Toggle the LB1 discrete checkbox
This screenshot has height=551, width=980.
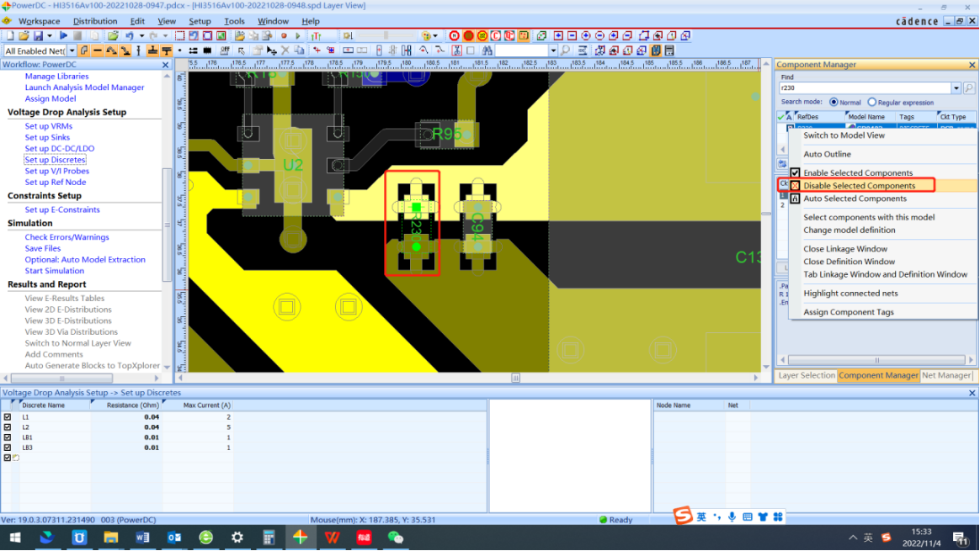8,437
